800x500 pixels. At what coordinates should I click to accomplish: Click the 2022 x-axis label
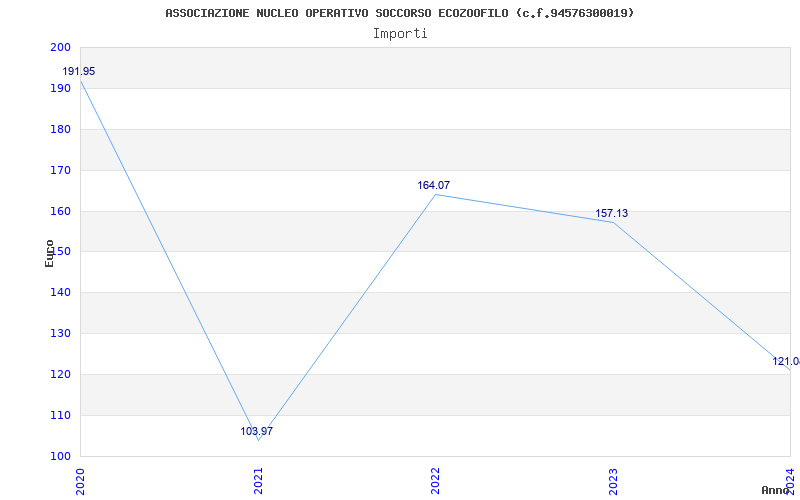[x=435, y=481]
